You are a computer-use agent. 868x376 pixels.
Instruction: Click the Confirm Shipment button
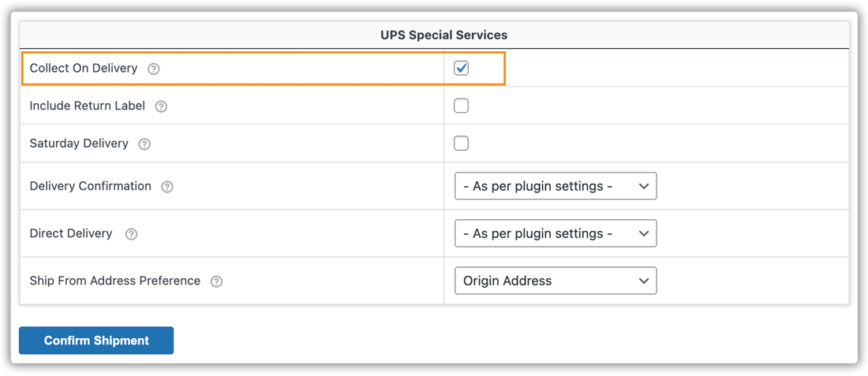click(96, 341)
